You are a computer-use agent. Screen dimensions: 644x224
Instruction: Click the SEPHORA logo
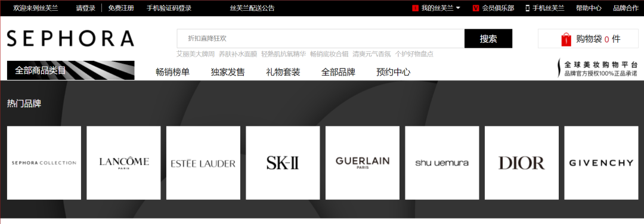tap(70, 38)
